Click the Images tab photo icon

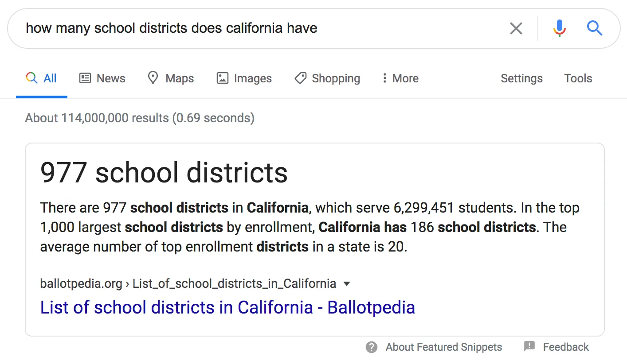point(222,78)
